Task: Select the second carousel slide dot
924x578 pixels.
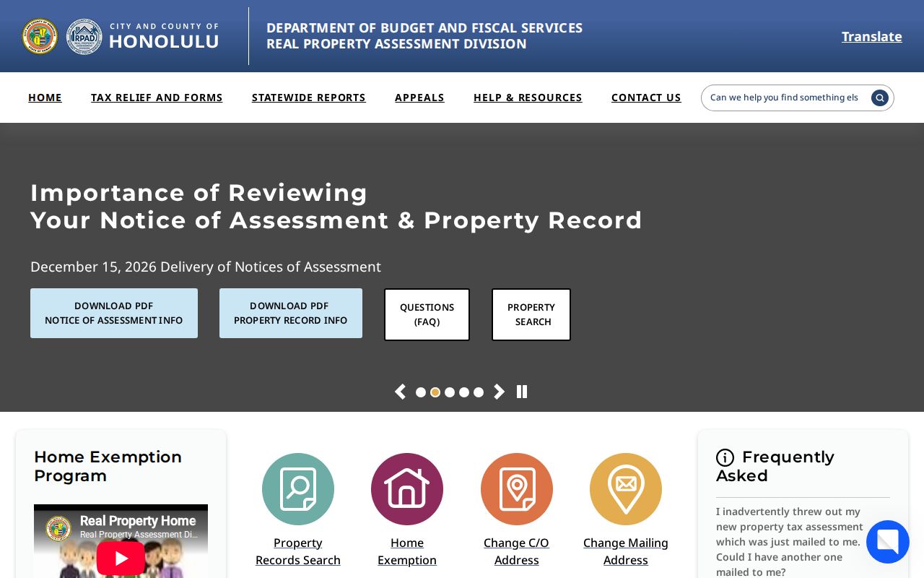Action: pyautogui.click(x=435, y=392)
